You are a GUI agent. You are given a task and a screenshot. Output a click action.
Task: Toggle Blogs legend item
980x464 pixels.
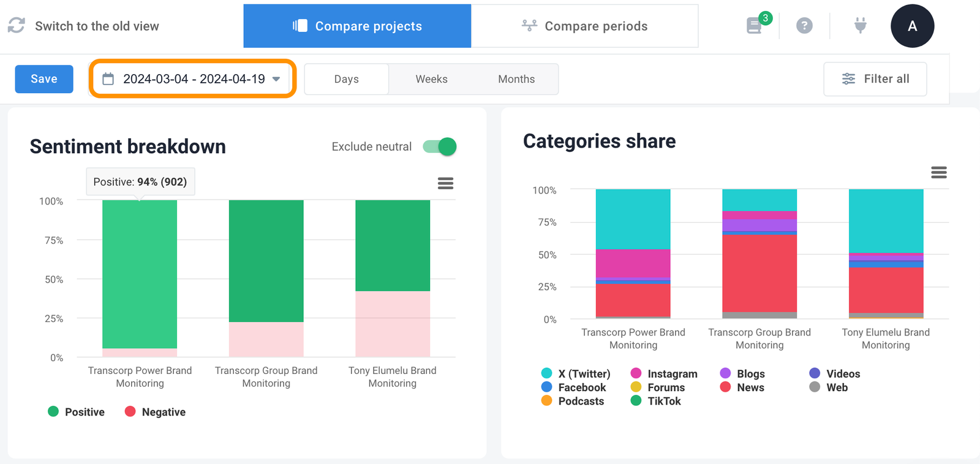pos(742,373)
